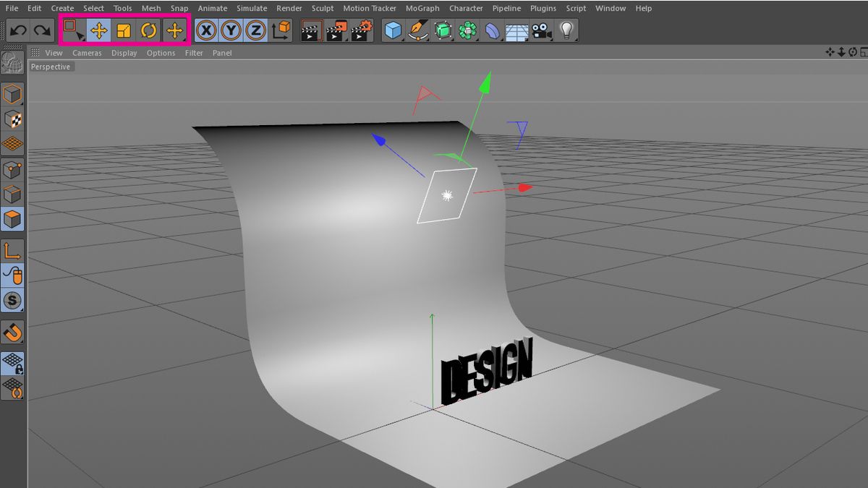The width and height of the screenshot is (868, 488).
Task: Toggle the Z axis lock
Action: [255, 29]
